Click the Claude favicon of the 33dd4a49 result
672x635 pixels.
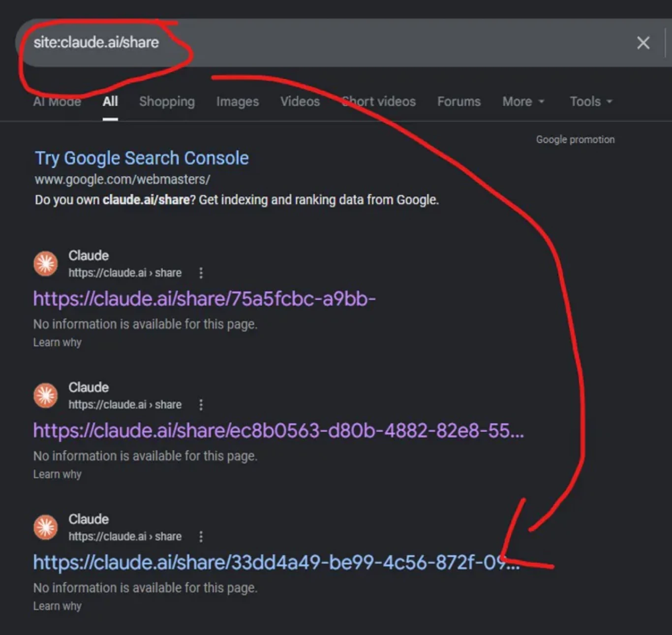tap(45, 527)
